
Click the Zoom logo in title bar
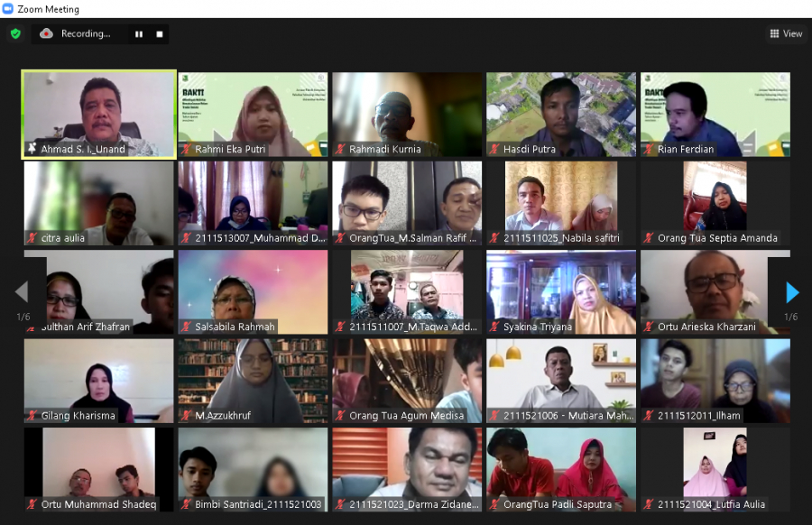tap(8, 9)
